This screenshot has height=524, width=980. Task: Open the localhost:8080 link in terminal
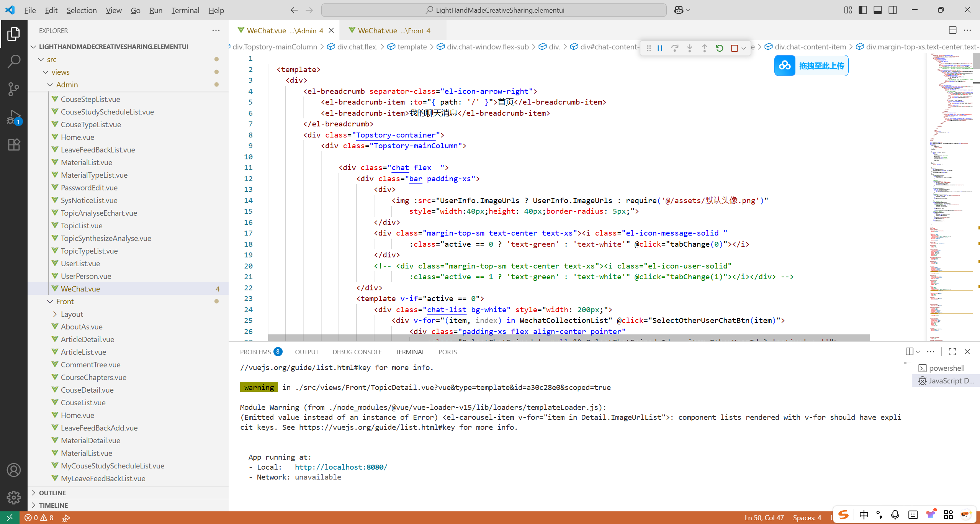[341, 467]
